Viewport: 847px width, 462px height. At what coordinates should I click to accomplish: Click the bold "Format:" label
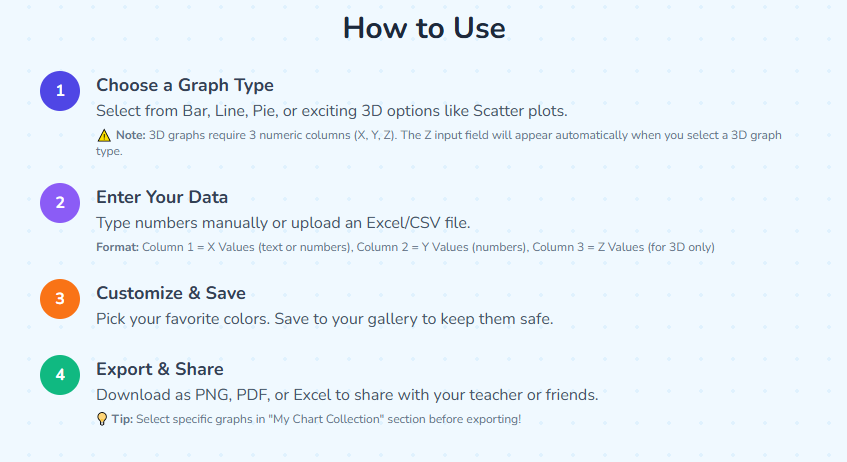[117, 246]
